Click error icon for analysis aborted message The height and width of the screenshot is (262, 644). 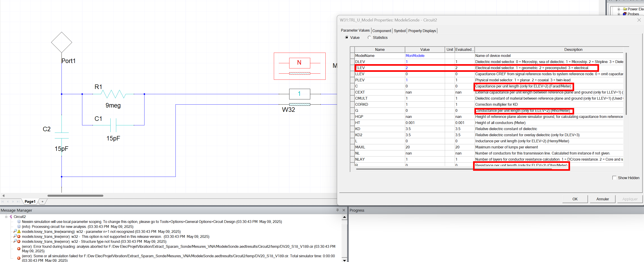[x=19, y=249]
